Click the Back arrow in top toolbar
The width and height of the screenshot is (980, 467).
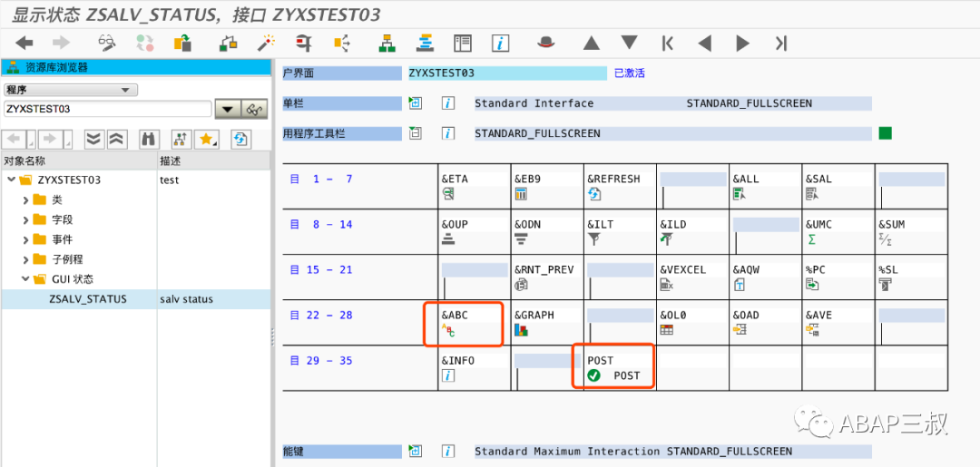coord(24,44)
